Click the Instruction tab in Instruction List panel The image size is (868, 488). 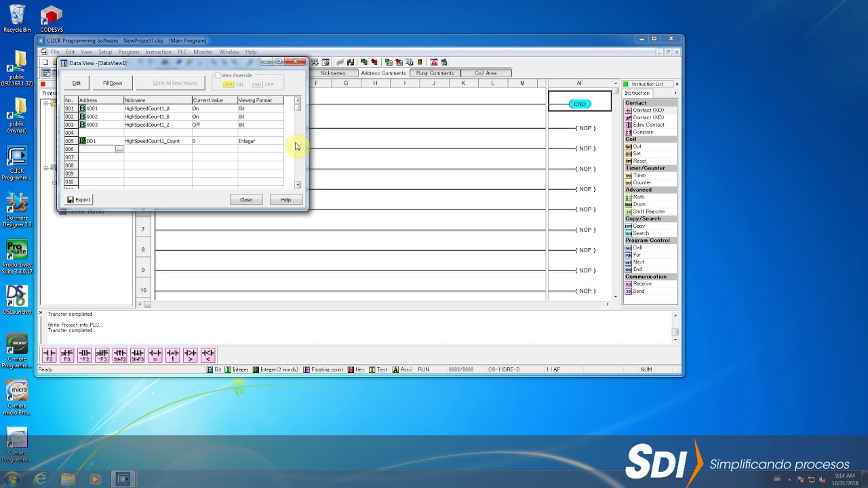(637, 93)
